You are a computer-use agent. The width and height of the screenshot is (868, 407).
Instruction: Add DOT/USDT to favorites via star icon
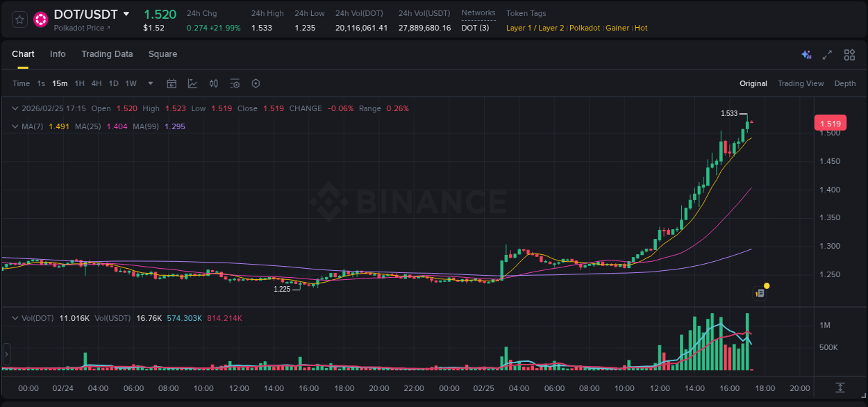coord(19,19)
